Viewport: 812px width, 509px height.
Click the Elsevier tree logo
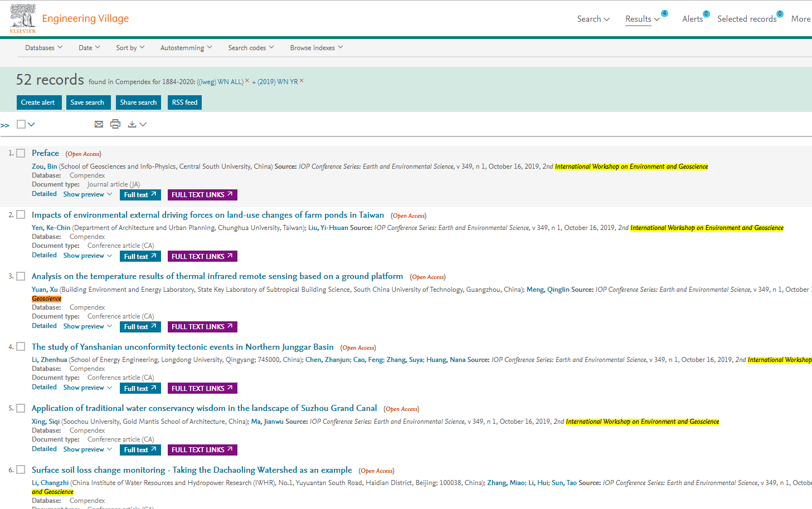pos(23,18)
